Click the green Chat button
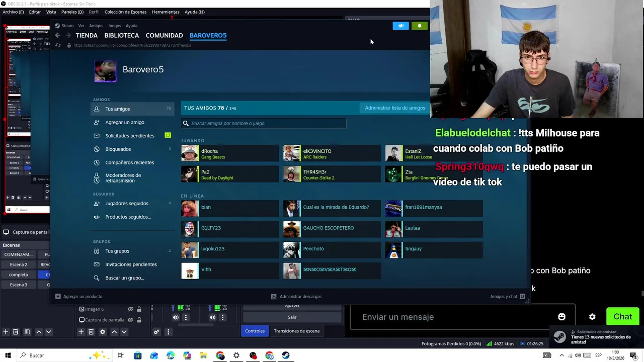 pyautogui.click(x=622, y=317)
